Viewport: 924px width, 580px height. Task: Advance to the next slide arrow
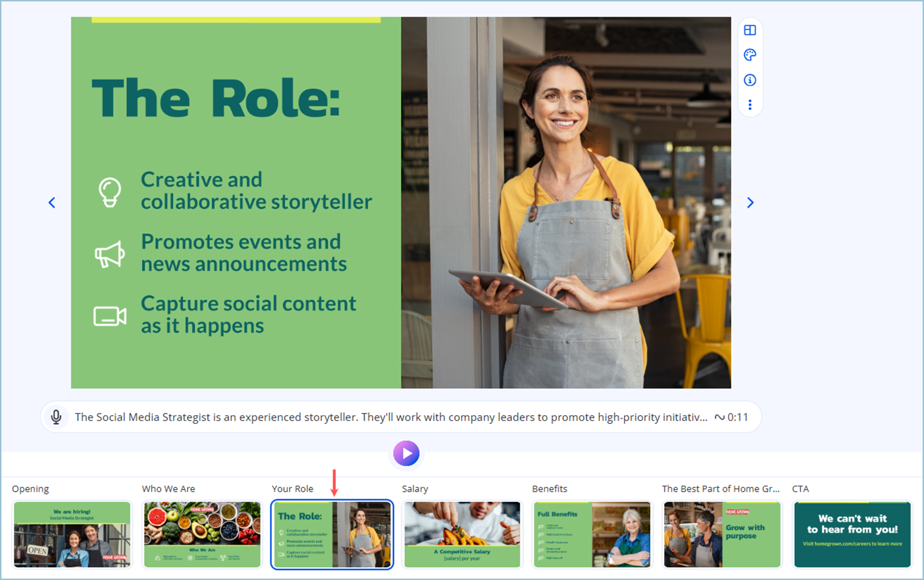point(750,203)
